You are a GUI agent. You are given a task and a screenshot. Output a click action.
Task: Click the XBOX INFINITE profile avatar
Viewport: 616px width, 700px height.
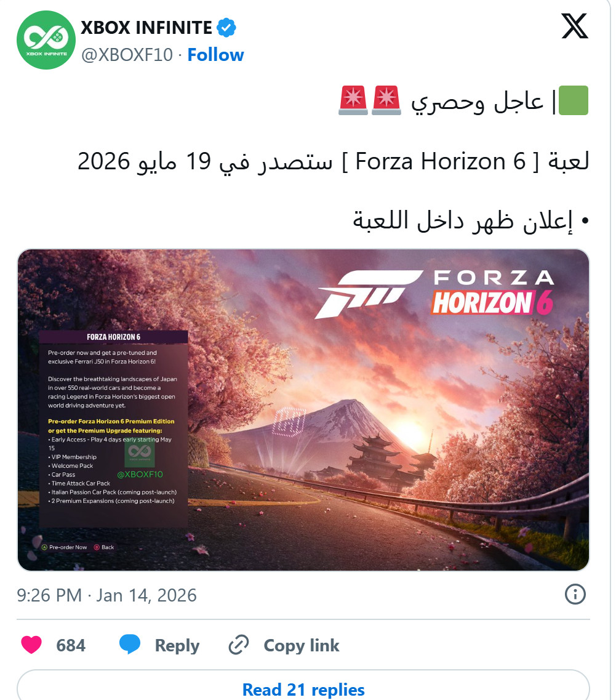46,40
